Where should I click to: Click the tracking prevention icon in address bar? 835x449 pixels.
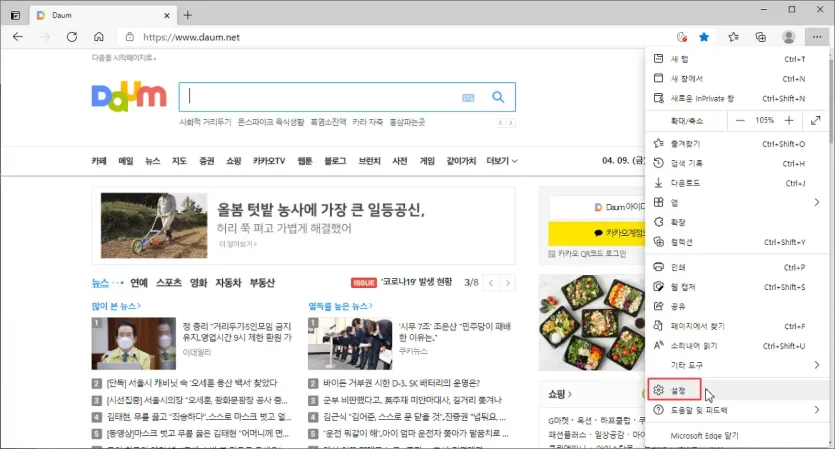682,37
